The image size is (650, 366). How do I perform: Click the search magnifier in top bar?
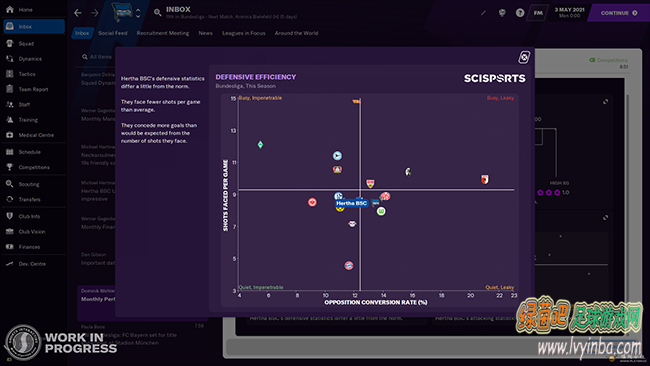pyautogui.click(x=158, y=13)
